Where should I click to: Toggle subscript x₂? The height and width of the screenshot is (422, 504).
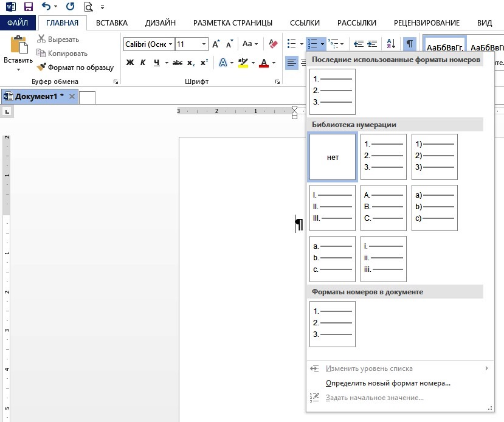(x=191, y=63)
